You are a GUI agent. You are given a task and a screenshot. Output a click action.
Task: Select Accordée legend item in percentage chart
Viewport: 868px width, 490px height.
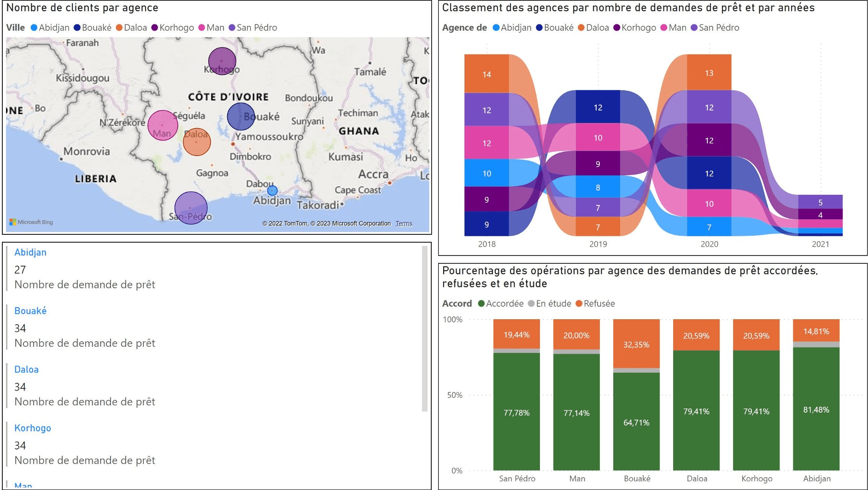(x=501, y=303)
